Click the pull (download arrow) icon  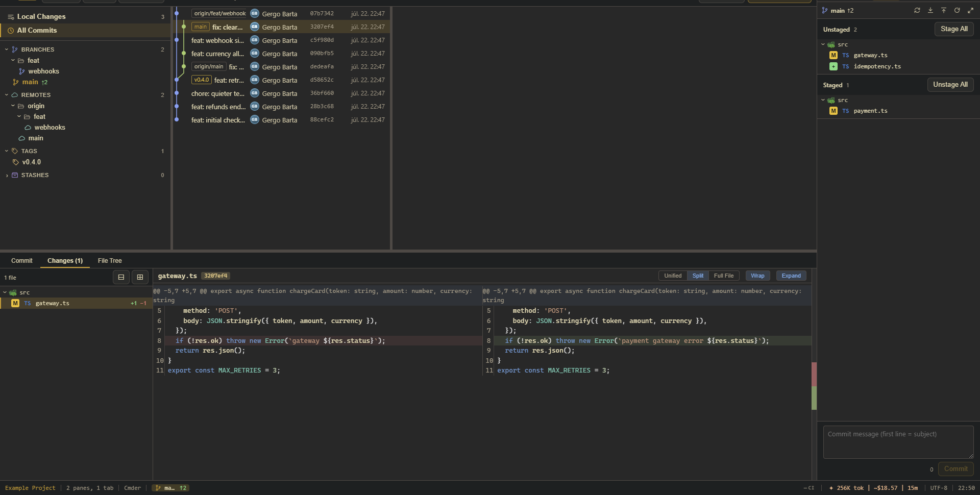click(x=930, y=10)
